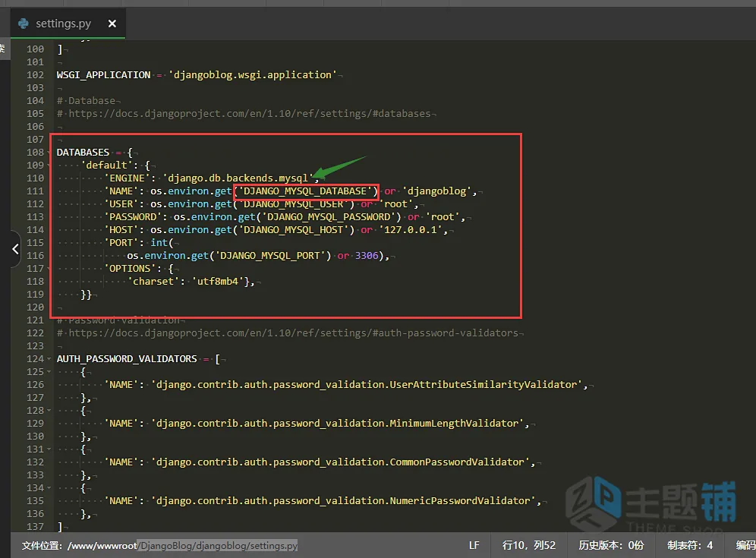This screenshot has width=756, height=558.
Task: Click the 'djangoblog.wsgi.application' string
Action: [253, 74]
